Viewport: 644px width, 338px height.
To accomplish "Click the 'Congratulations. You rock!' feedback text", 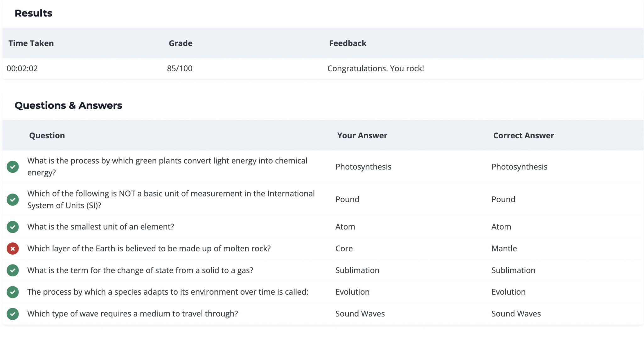I will tap(376, 68).
